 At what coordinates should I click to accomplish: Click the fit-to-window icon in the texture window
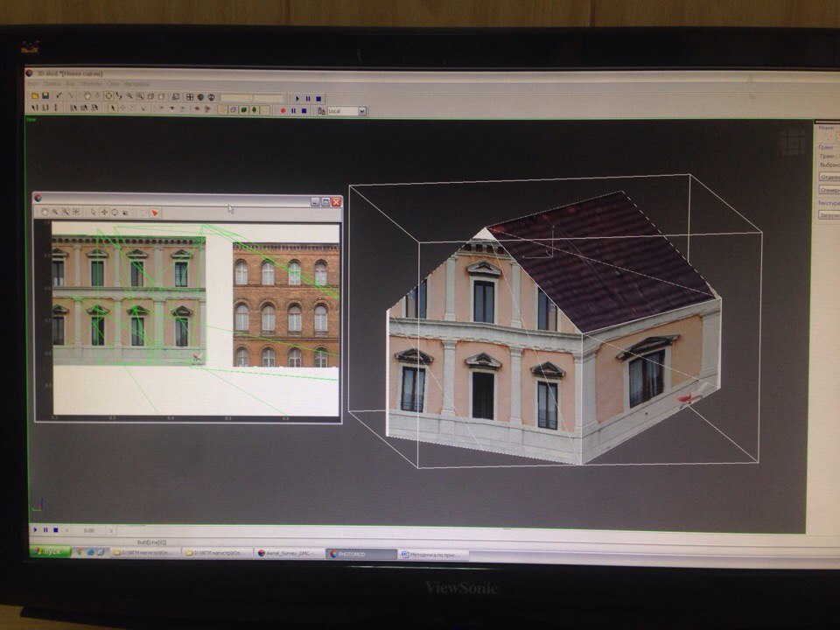(76, 212)
